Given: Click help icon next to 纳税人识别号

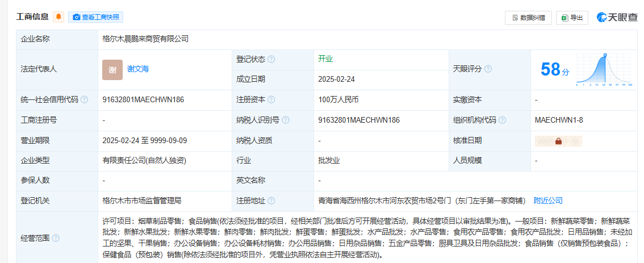Looking at the screenshot, I should (286, 120).
